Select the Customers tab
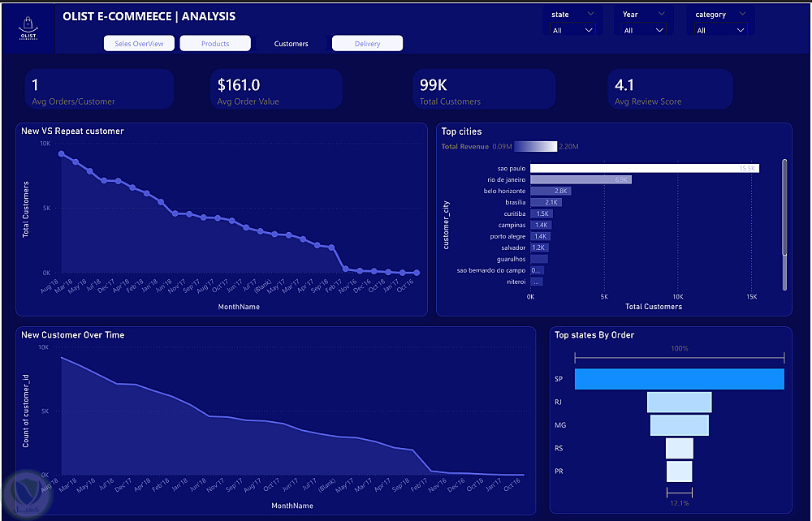The height and width of the screenshot is (521, 812). click(x=291, y=44)
